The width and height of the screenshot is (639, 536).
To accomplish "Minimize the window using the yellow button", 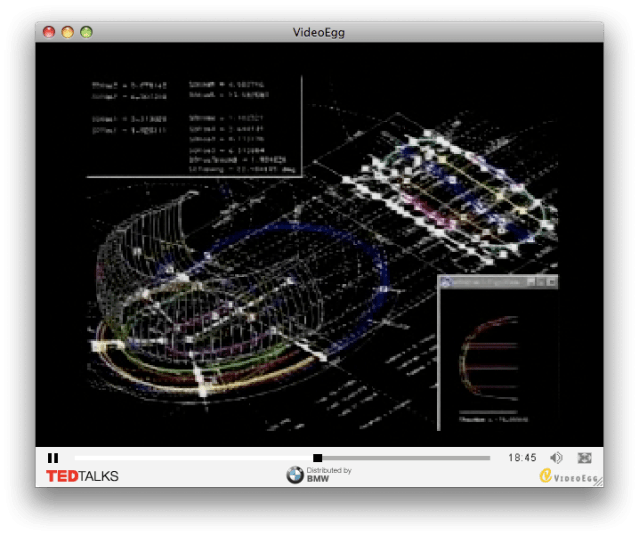I will [x=67, y=32].
